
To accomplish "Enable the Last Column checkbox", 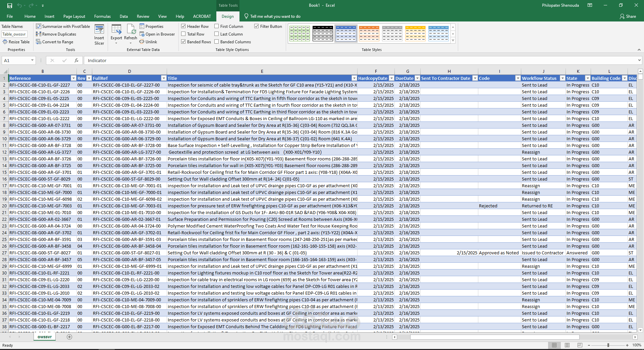I will [x=217, y=34].
